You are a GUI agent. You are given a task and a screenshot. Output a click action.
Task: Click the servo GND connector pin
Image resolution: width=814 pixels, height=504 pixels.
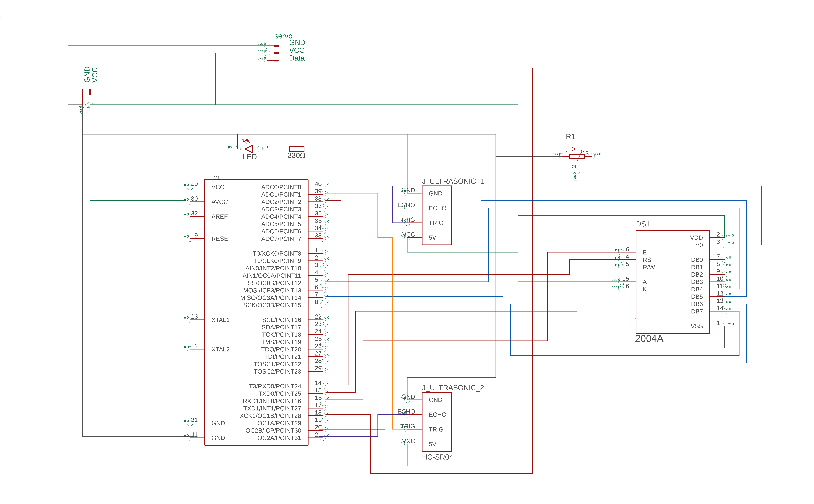[x=276, y=46]
